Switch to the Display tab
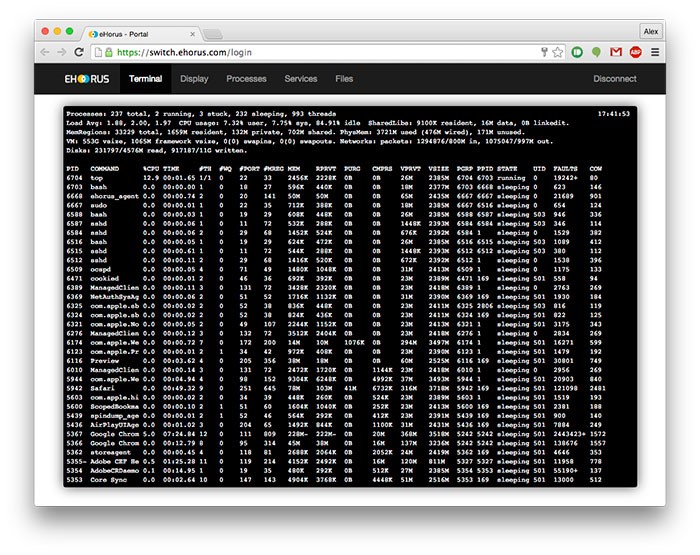The width and height of the screenshot is (700, 555). (x=194, y=79)
